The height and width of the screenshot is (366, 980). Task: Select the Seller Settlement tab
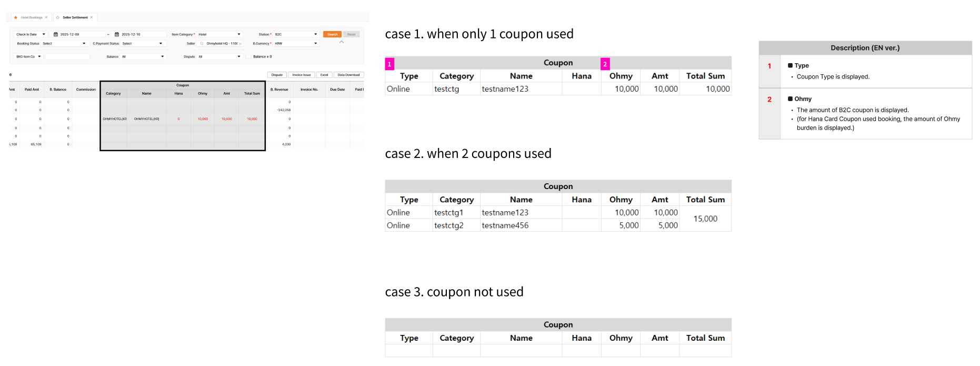tap(75, 17)
